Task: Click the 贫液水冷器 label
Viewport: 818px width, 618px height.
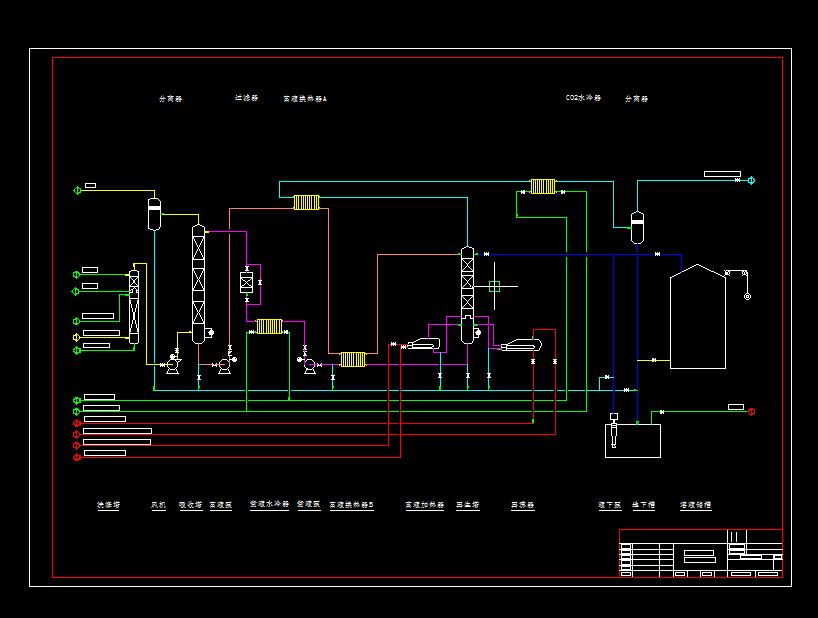Action: coord(269,504)
